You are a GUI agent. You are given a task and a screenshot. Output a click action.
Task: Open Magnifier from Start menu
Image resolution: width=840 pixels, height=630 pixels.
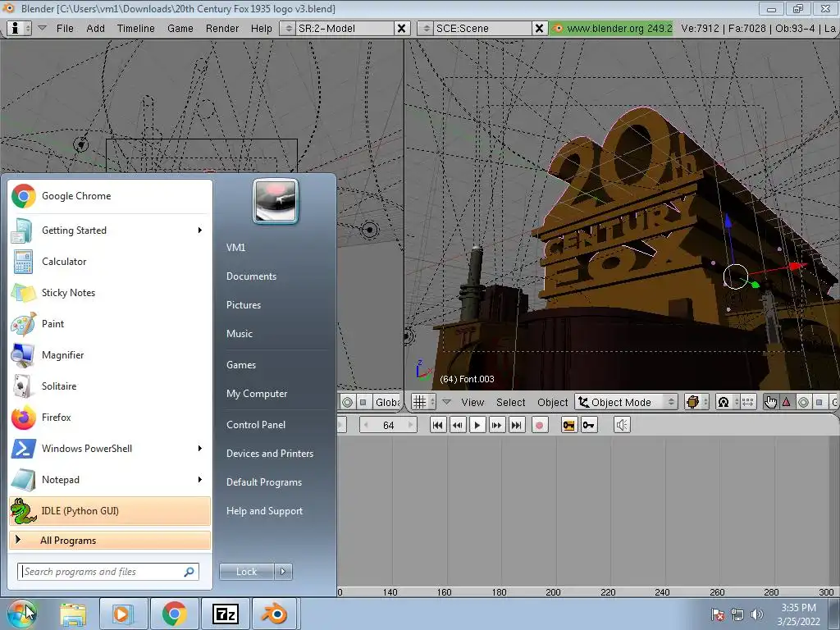110,354
